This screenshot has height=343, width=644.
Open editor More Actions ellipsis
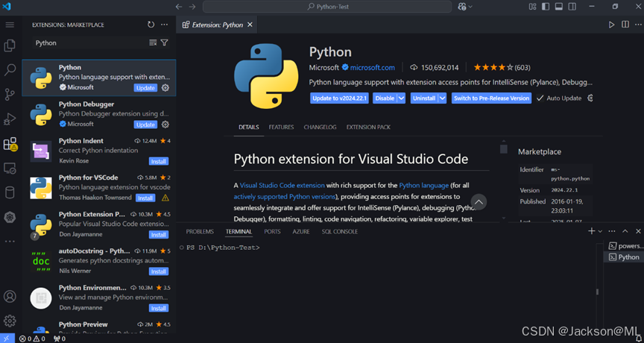pyautogui.click(x=638, y=25)
